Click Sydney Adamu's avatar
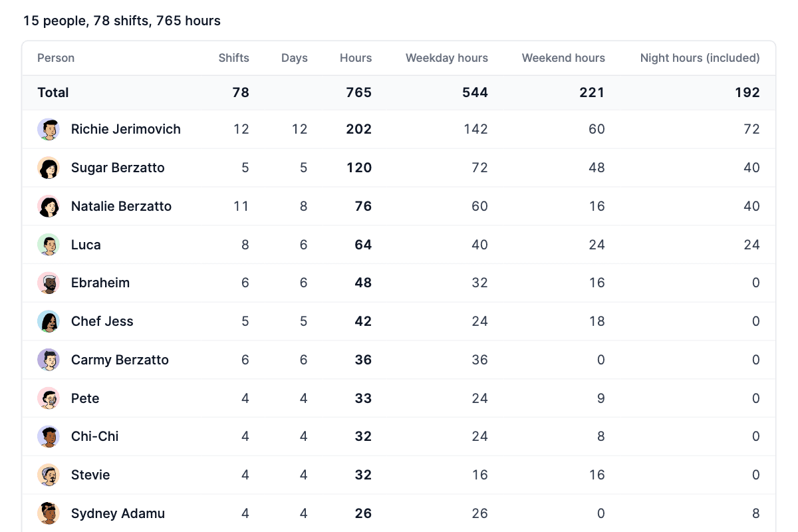Image resolution: width=798 pixels, height=532 pixels. point(49,513)
